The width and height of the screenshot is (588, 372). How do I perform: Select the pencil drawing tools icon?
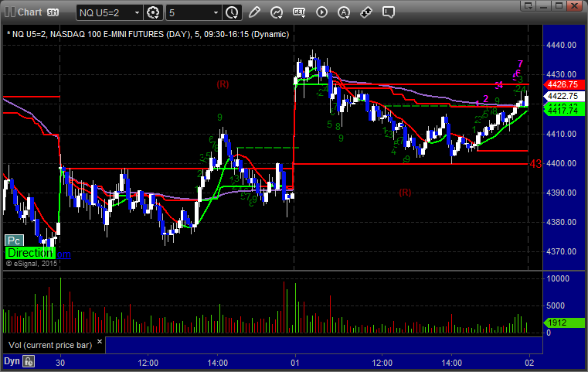tap(254, 12)
